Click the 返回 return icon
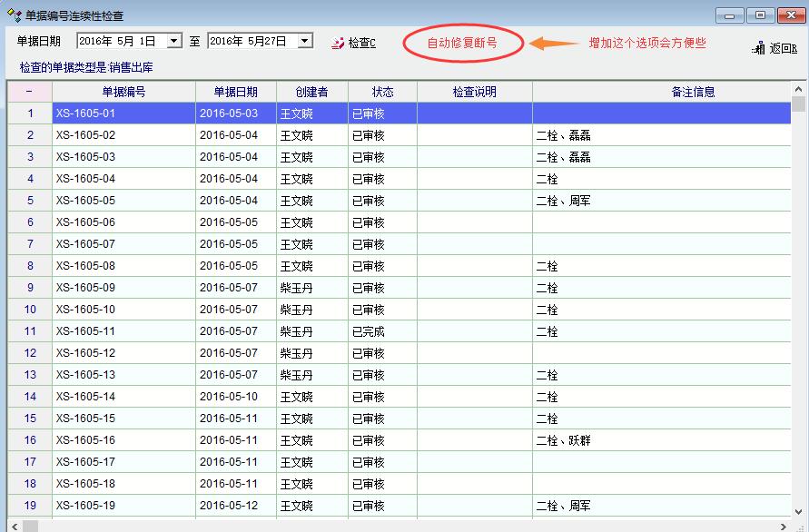809x532 pixels. (x=759, y=48)
